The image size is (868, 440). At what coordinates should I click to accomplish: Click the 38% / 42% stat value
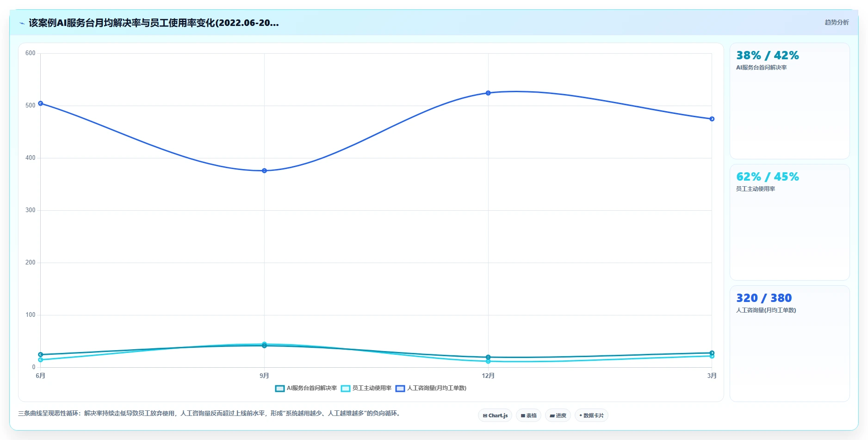coord(768,56)
